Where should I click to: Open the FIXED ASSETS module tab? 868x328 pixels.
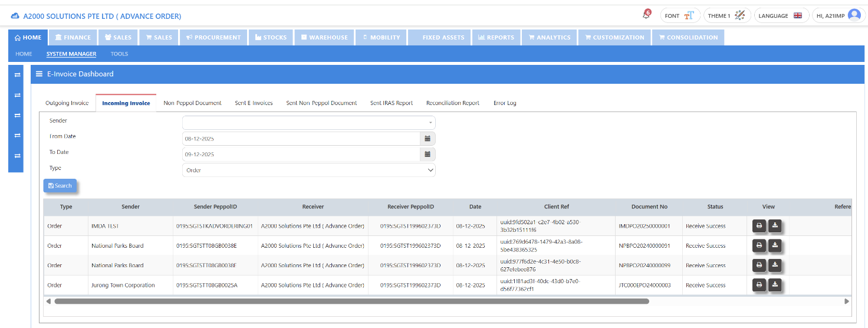click(x=439, y=37)
